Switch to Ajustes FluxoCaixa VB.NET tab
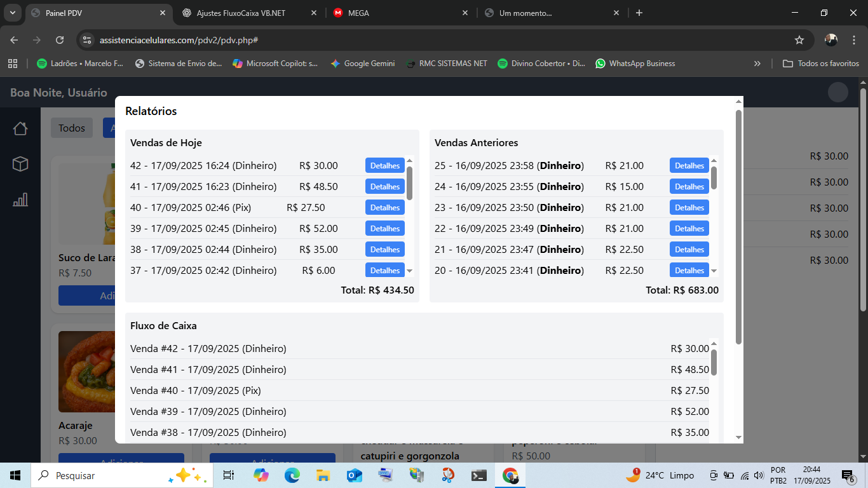 tap(241, 13)
